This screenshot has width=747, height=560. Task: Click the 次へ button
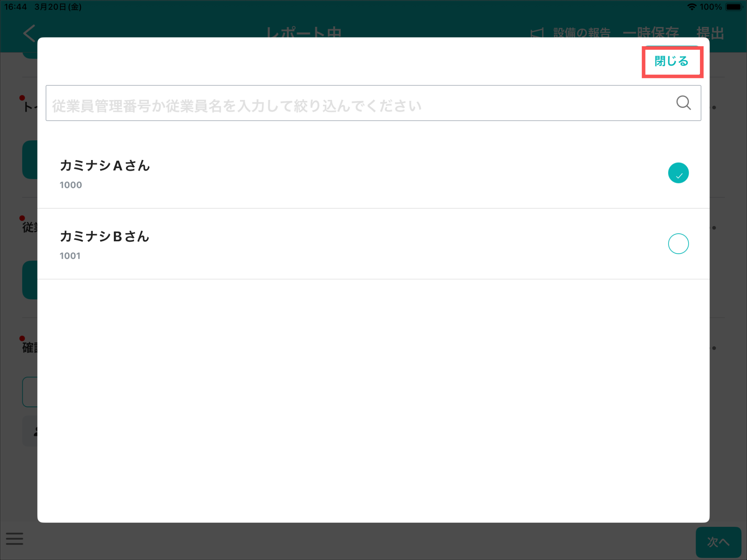tap(718, 542)
